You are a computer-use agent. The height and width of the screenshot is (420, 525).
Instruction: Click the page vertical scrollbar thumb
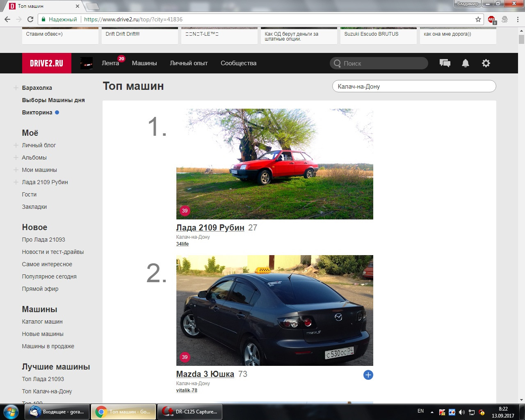521,39
